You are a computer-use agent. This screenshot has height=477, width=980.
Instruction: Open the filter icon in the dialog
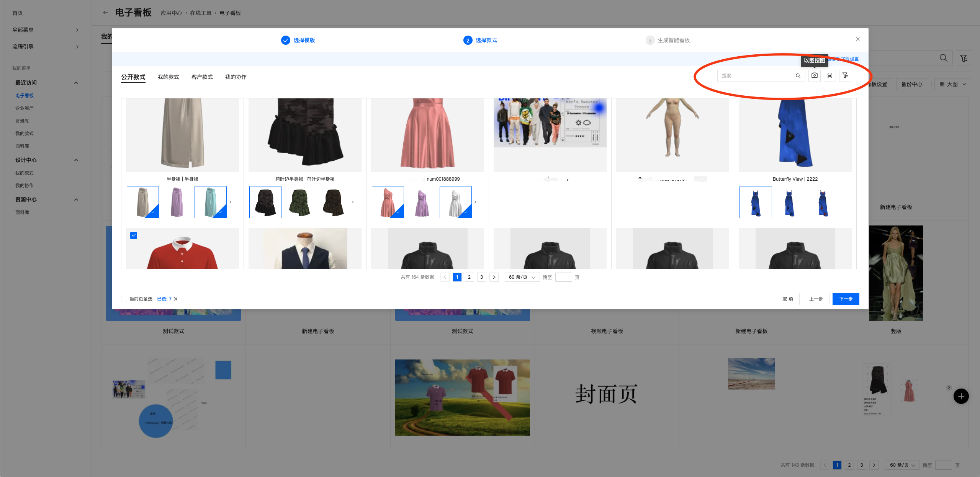(x=845, y=76)
